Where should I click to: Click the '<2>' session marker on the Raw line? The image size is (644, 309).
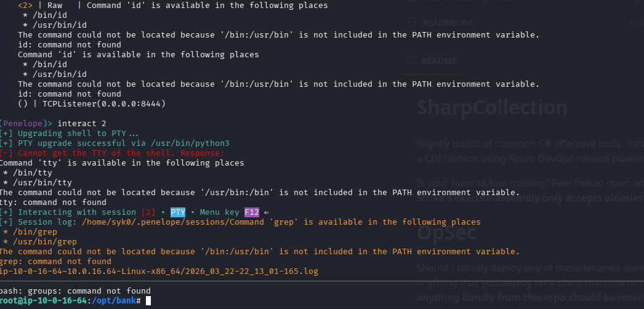tap(25, 6)
